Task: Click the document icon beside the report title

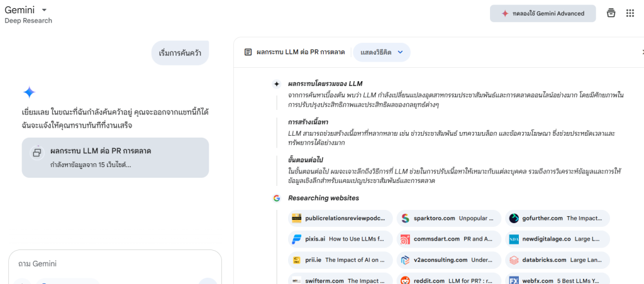Action: pyautogui.click(x=248, y=52)
